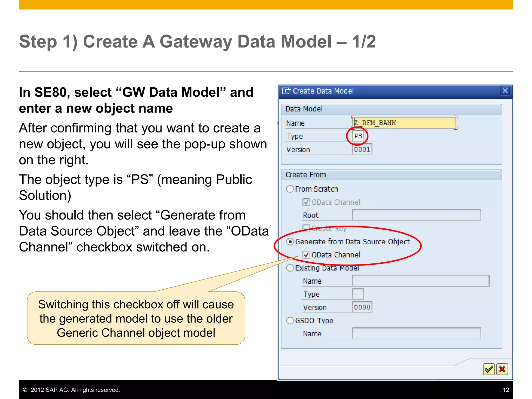Select the From Scratch radio button
Screen dimensions: 532x399
(x=290, y=189)
